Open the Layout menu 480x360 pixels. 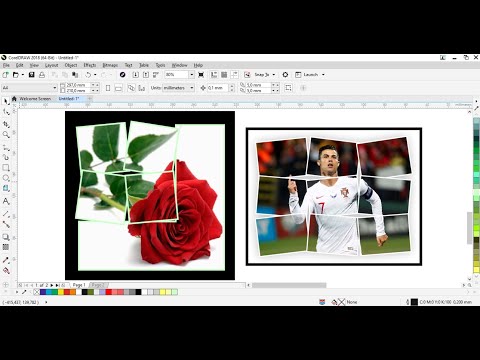52,65
